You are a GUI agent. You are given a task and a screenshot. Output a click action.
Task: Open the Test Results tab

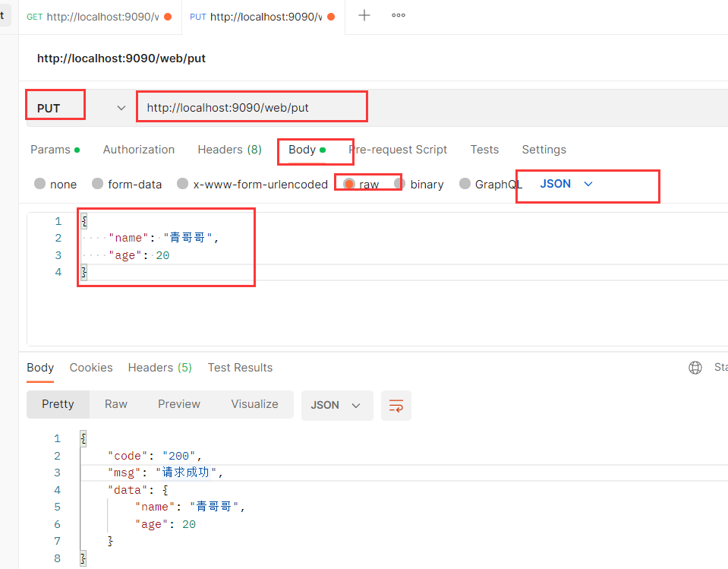[x=240, y=368]
